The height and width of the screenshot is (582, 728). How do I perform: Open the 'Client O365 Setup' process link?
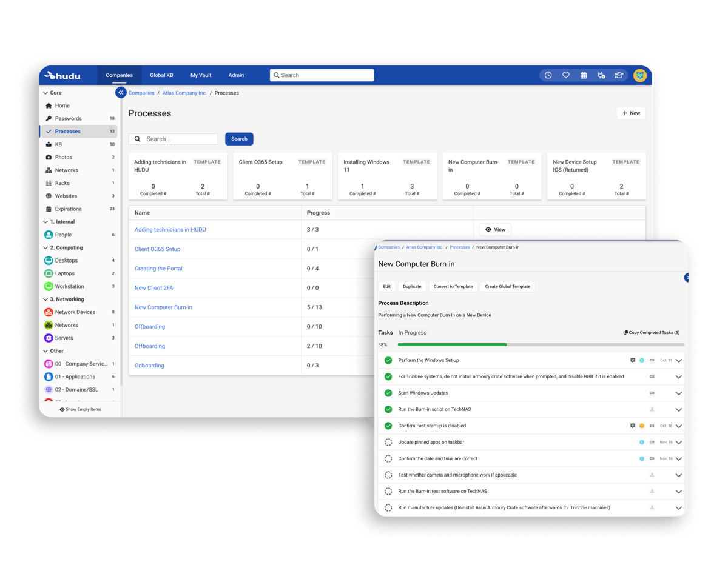(157, 249)
